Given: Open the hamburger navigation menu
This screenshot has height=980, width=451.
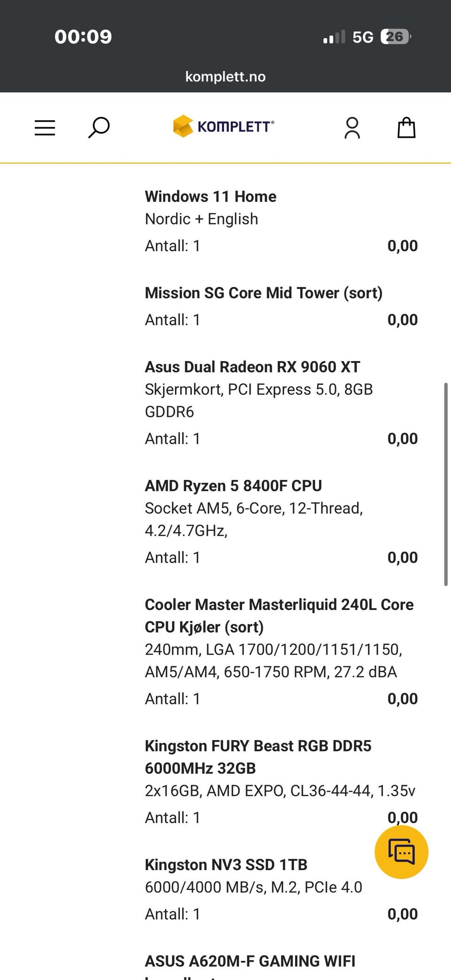Looking at the screenshot, I should [45, 128].
